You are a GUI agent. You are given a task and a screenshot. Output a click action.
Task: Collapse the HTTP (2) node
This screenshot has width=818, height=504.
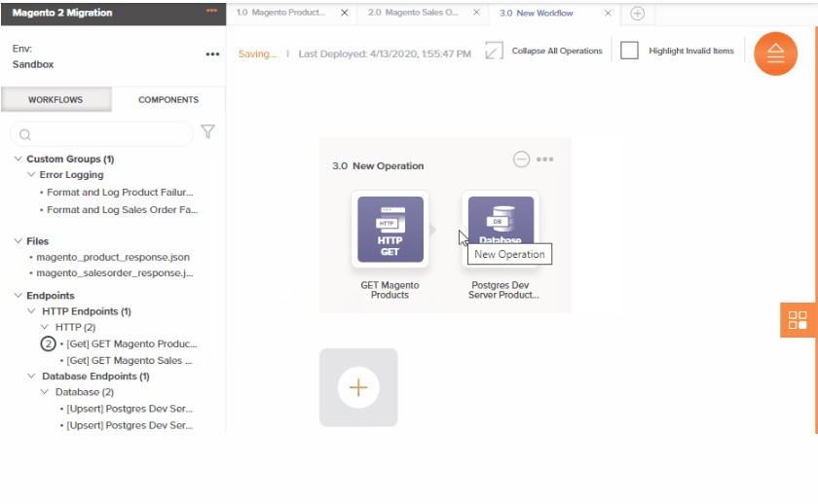(x=45, y=327)
